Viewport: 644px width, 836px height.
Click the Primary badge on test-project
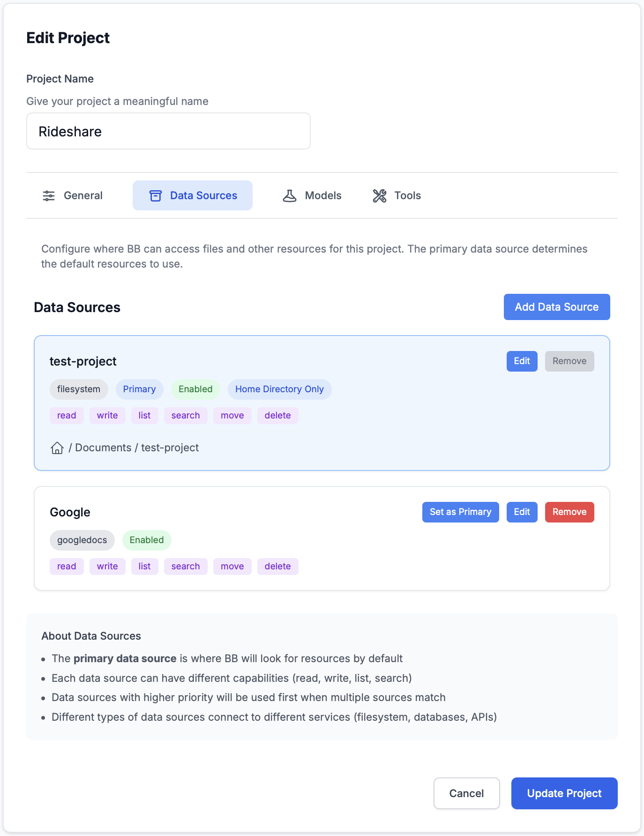(139, 389)
